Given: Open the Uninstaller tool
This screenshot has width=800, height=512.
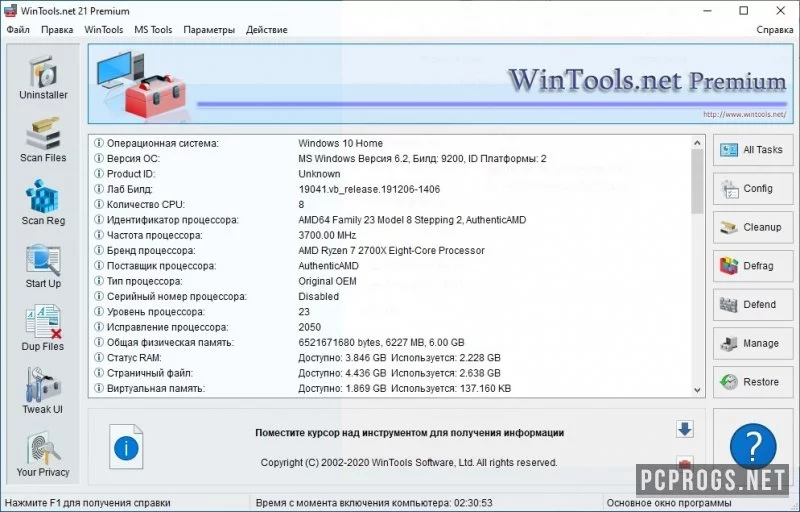Looking at the screenshot, I should 43,78.
